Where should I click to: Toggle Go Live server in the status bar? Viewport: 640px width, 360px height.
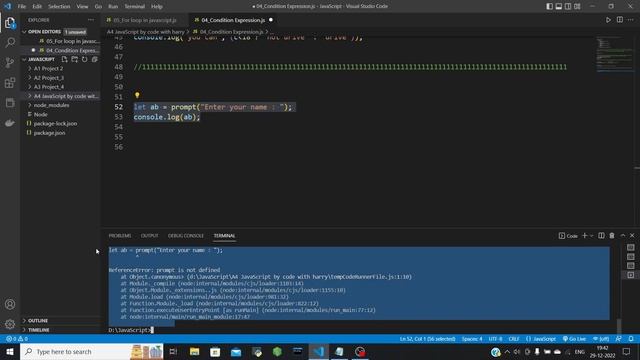(x=574, y=339)
